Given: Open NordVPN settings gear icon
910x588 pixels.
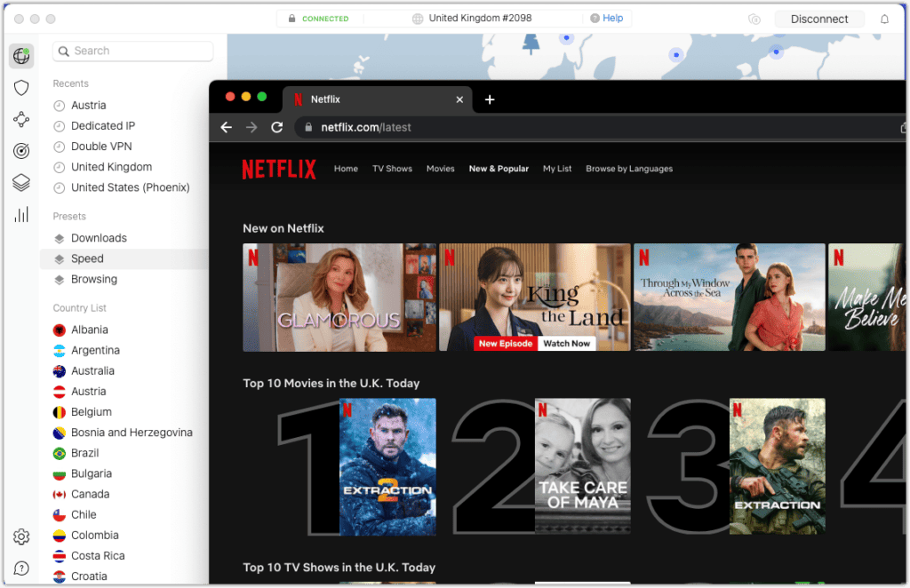Looking at the screenshot, I should [x=21, y=536].
